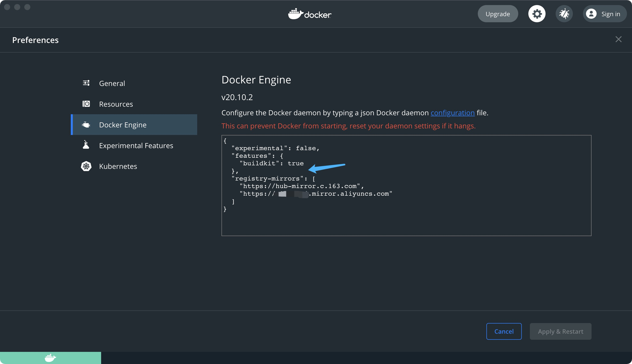Click the hub-mirror.c.163.com URL line
The image size is (632, 364).
coord(302,186)
